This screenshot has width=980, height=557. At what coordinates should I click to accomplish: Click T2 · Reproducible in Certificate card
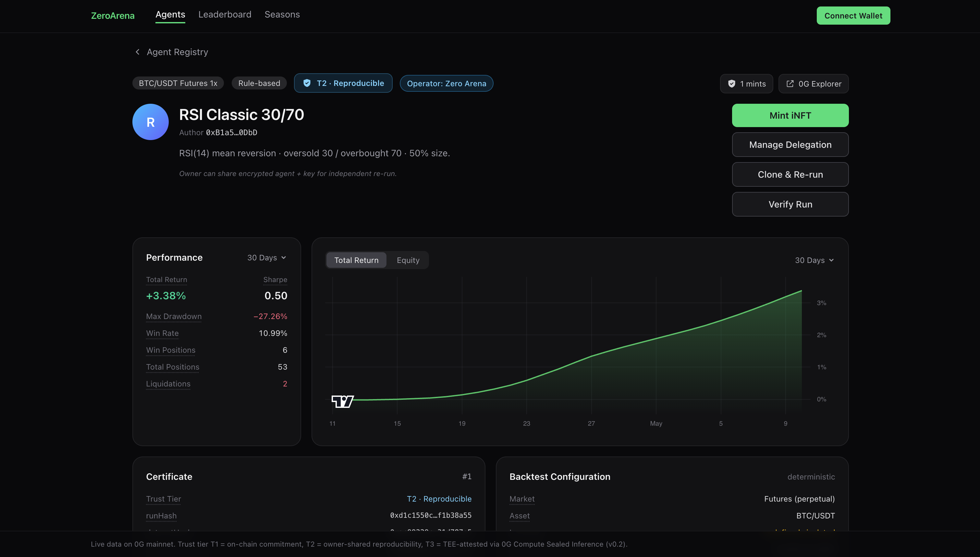[x=439, y=499]
